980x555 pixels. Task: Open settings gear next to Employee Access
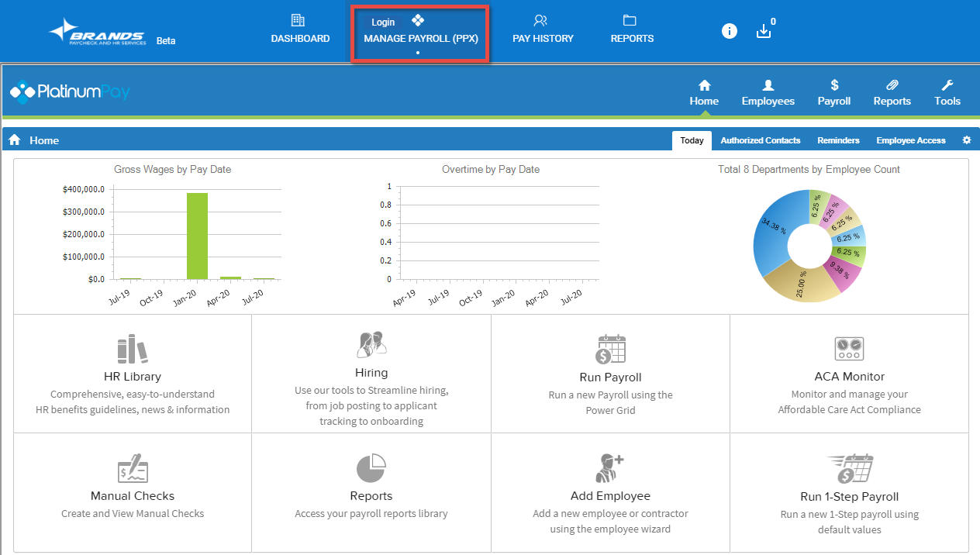(x=967, y=140)
